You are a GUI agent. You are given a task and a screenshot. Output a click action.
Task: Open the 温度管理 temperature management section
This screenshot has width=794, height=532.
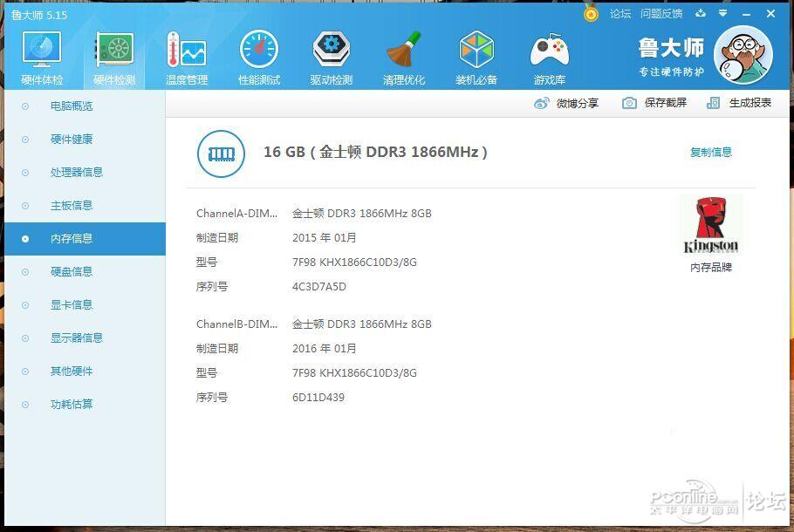[x=187, y=58]
